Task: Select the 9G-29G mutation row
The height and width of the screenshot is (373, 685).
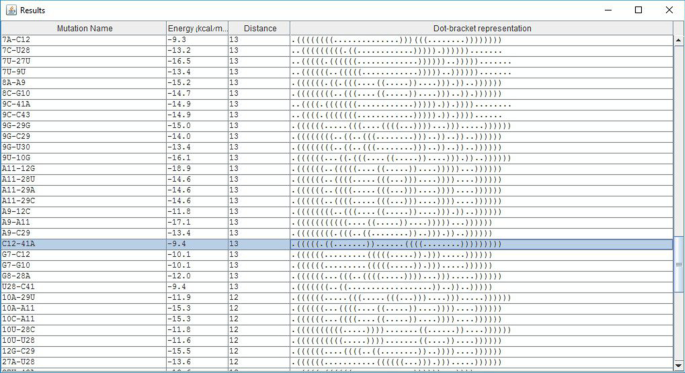Action: tap(337, 126)
